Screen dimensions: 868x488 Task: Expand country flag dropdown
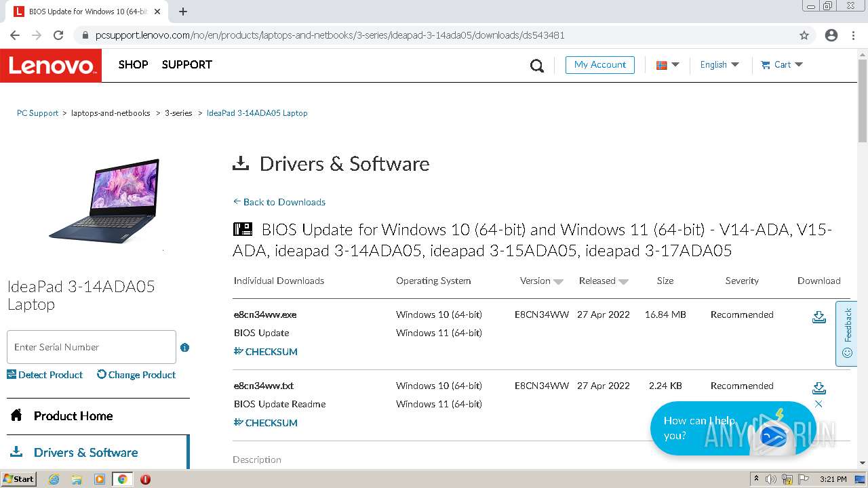click(668, 65)
